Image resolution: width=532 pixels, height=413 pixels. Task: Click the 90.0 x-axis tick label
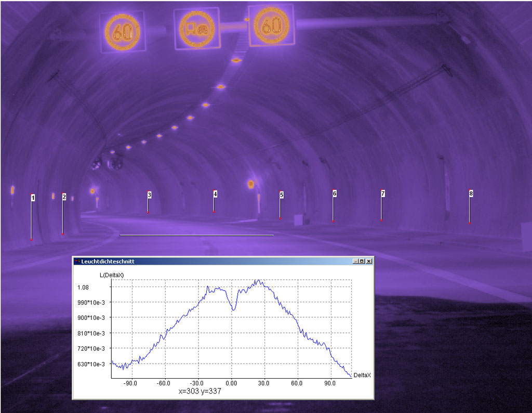330,383
